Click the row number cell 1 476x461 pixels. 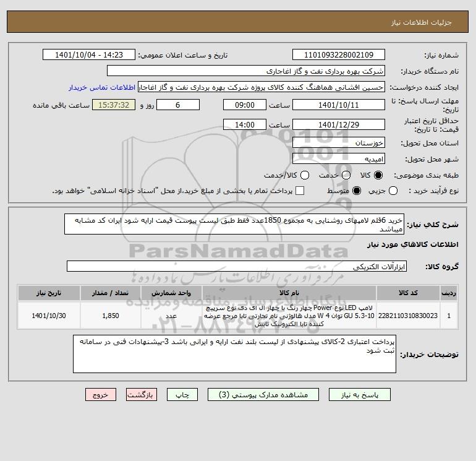[449, 316]
